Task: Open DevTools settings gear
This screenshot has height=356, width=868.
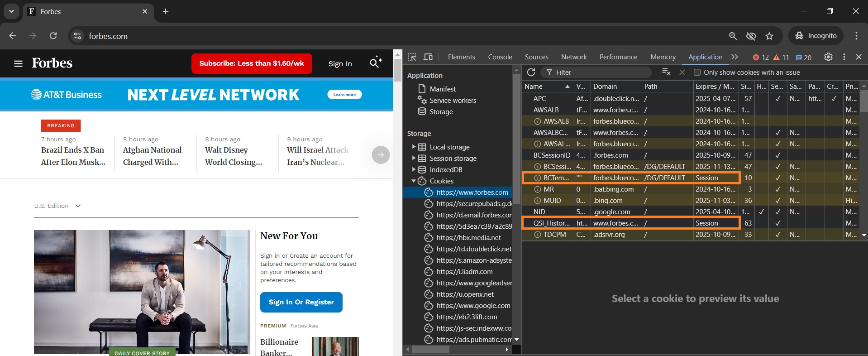Action: point(828,57)
